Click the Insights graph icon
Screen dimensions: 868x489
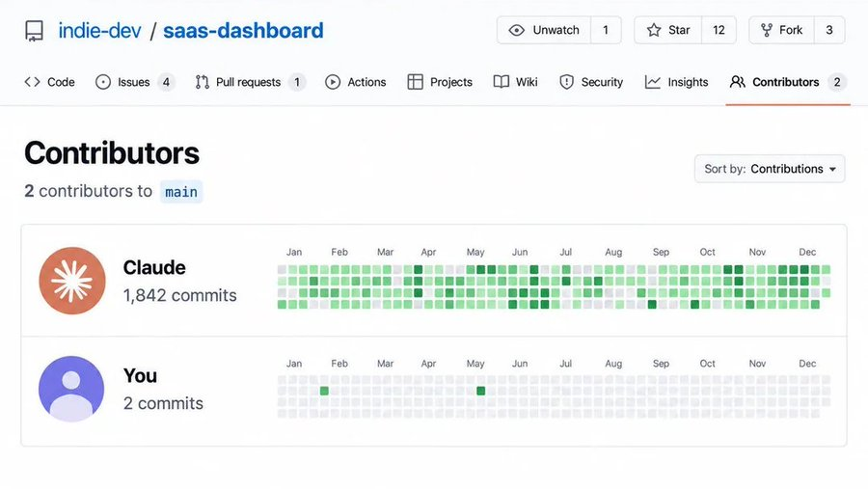pos(653,82)
